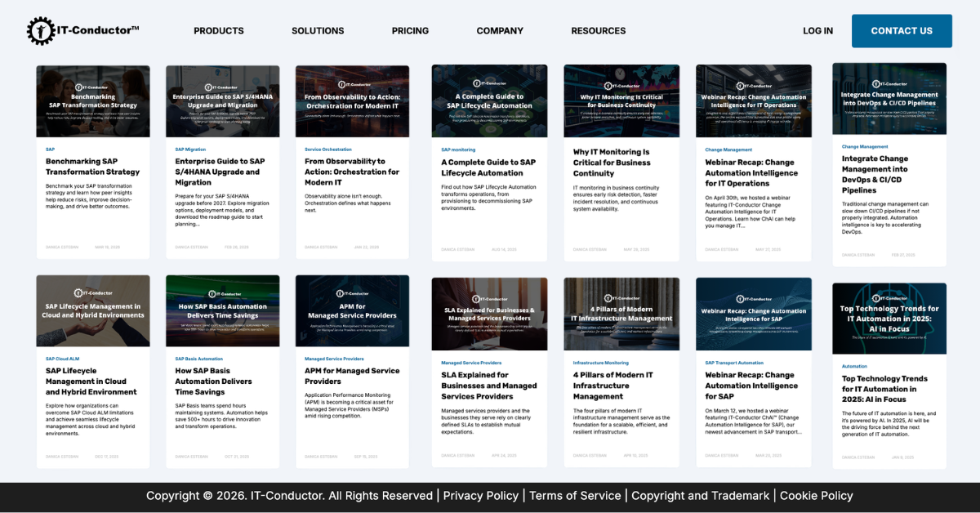Image resolution: width=980 pixels, height=513 pixels.
Task: Click Why IT Monitoring Is Critical article title
Action: [612, 163]
